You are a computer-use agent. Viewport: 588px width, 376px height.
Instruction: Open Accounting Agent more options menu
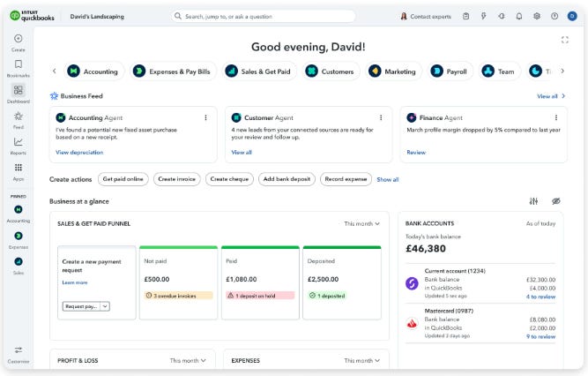point(206,117)
